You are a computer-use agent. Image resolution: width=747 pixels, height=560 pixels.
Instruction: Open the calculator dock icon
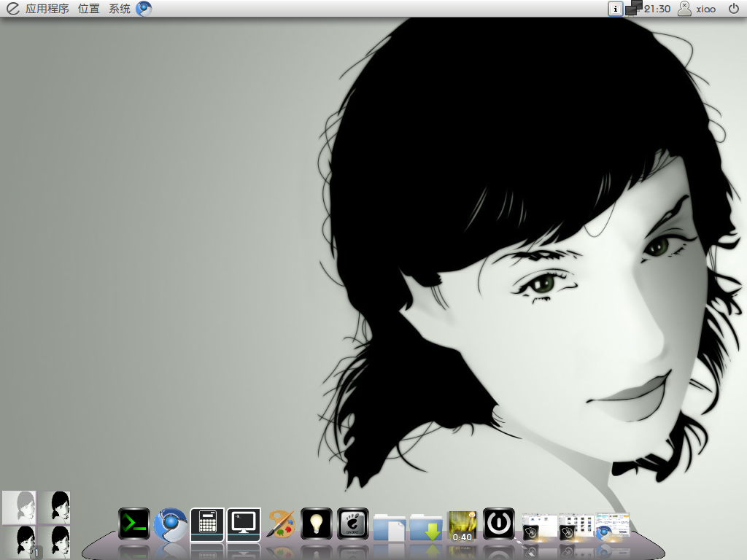(207, 524)
